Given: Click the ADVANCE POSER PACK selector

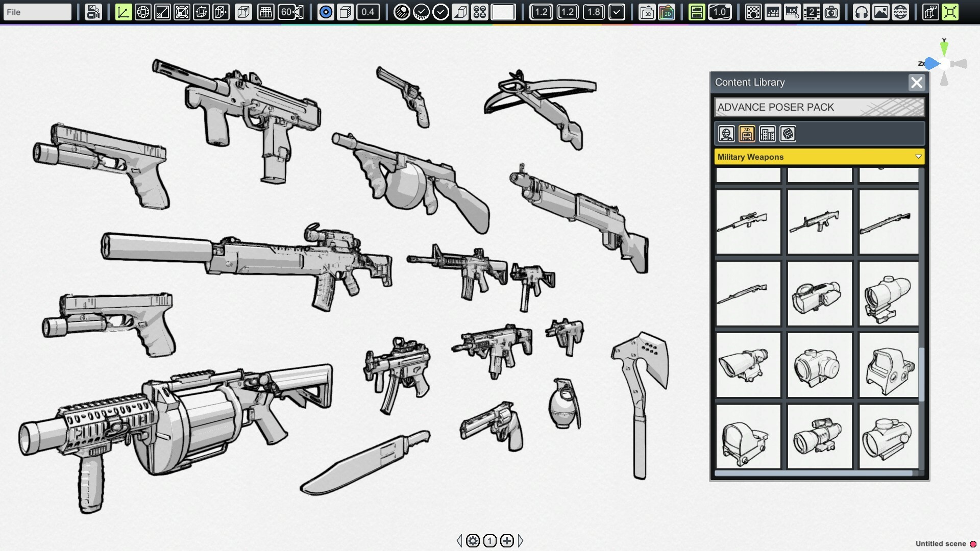Looking at the screenshot, I should [819, 107].
